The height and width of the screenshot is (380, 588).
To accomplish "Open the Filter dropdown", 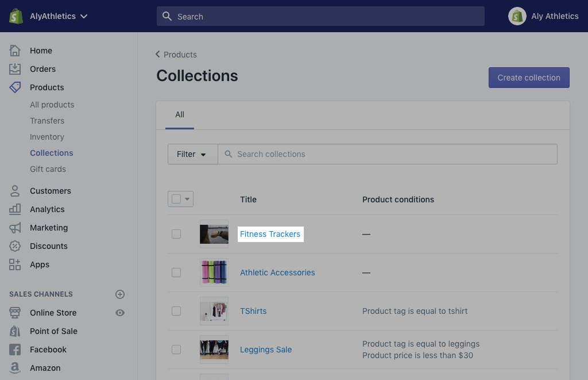I will [192, 154].
